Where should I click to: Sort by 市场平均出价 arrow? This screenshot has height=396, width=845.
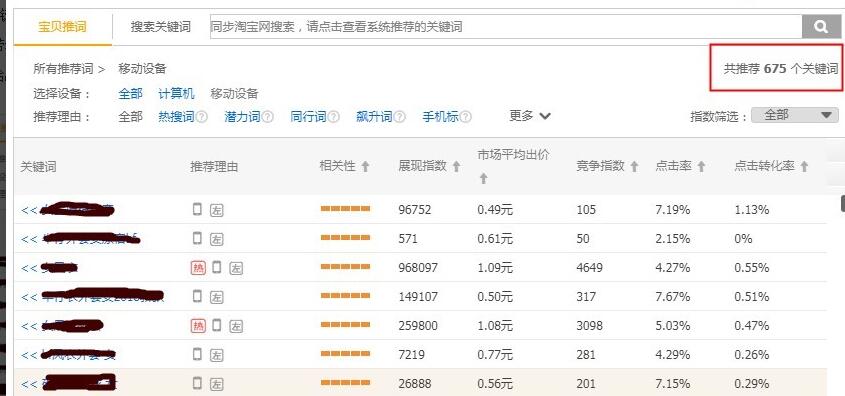click(483, 178)
